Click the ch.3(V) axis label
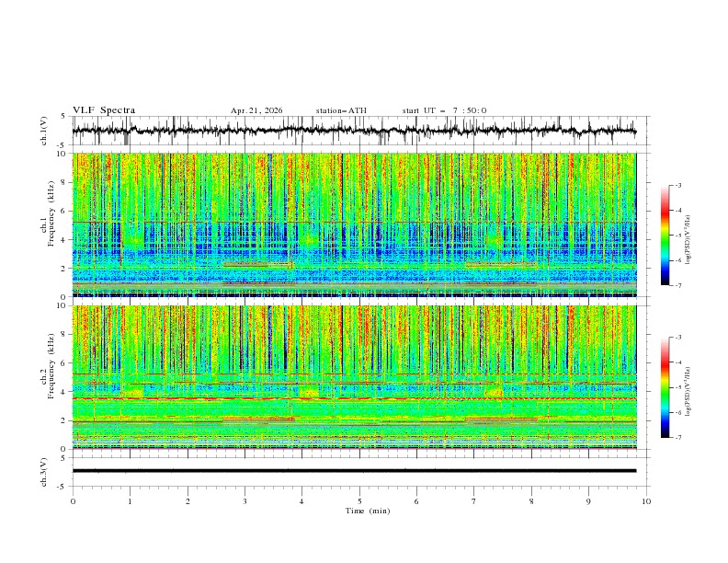The width and height of the screenshot is (728, 563). 44,472
